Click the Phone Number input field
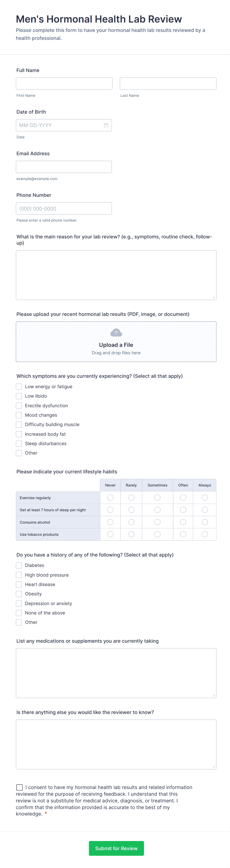 pos(64,208)
